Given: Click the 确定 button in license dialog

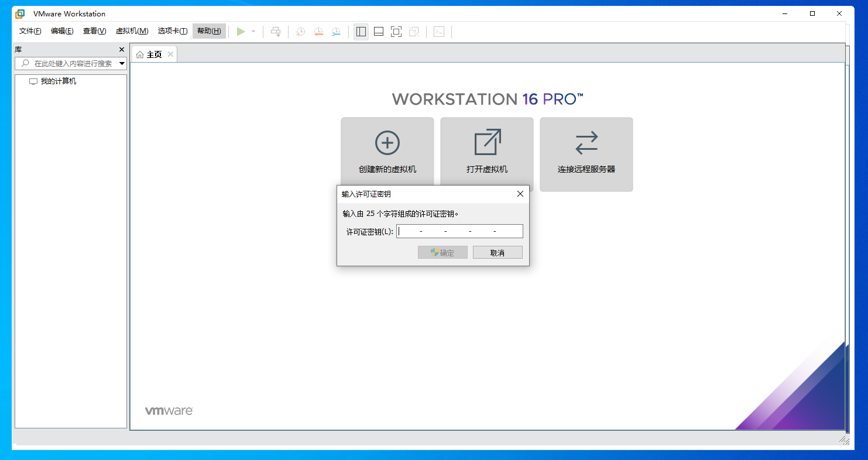Looking at the screenshot, I should click(x=442, y=252).
